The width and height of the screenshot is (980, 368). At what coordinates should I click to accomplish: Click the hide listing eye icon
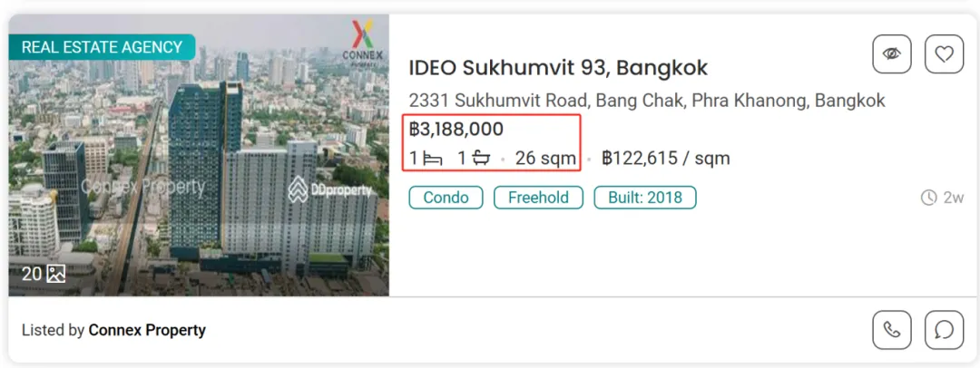pos(891,54)
